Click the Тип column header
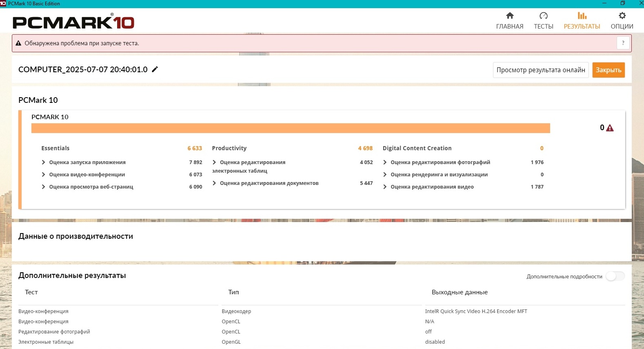The image size is (644, 349). point(233,292)
